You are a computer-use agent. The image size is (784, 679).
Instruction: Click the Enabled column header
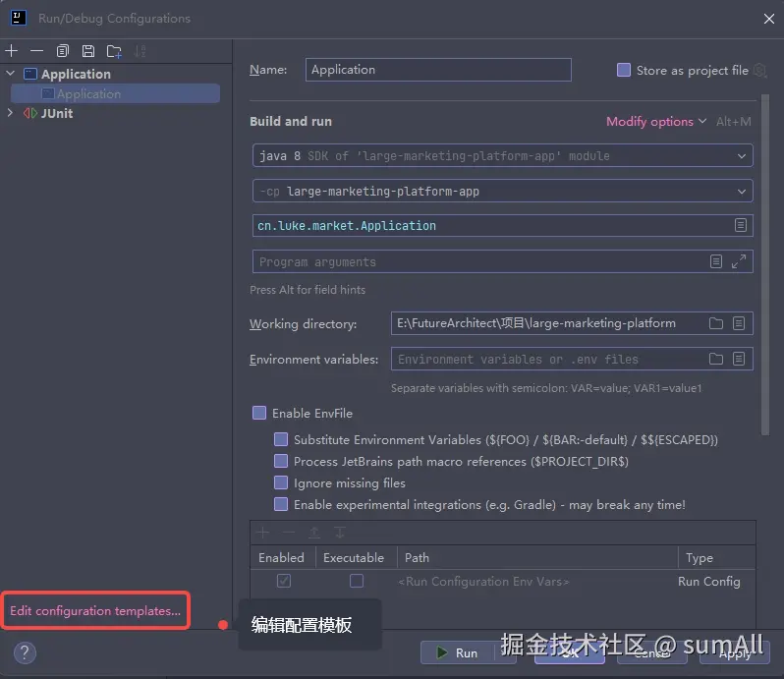[x=282, y=557]
